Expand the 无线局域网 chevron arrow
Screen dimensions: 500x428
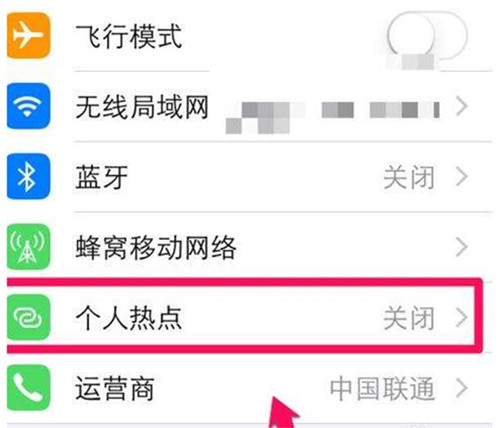(x=462, y=106)
